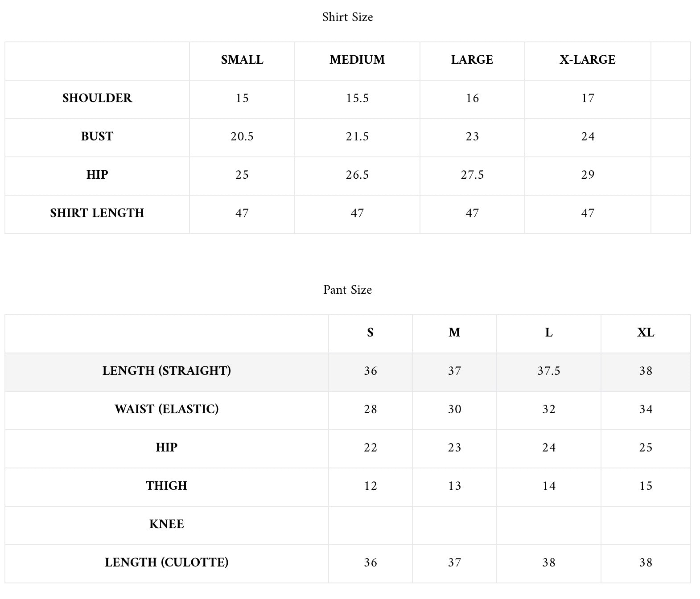Click the Pant Size heading
This screenshot has width=700, height=599.
tap(347, 290)
